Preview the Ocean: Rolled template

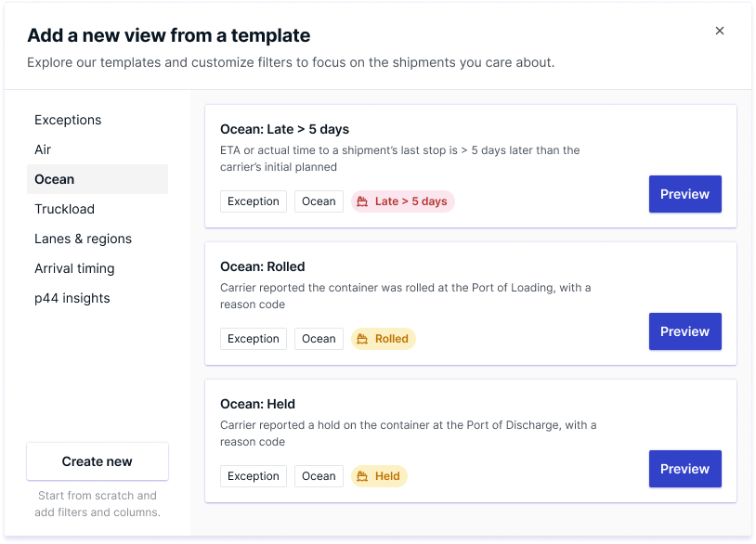click(684, 331)
